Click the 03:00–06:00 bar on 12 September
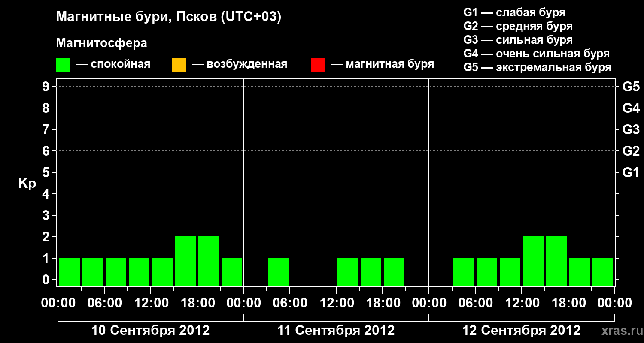Image resolution: width=644 pixels, height=343 pixels. tap(464, 272)
